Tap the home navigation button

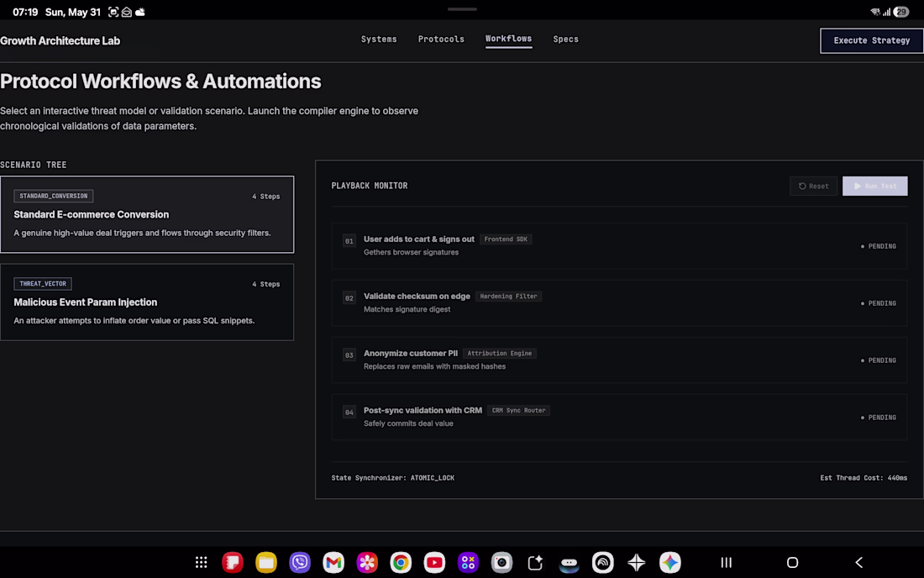(793, 563)
